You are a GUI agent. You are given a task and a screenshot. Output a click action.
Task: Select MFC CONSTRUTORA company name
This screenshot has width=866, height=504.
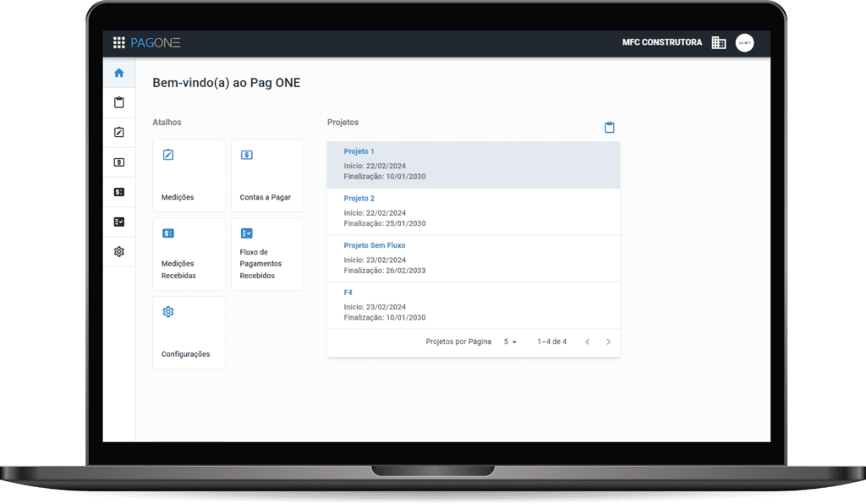(x=661, y=42)
